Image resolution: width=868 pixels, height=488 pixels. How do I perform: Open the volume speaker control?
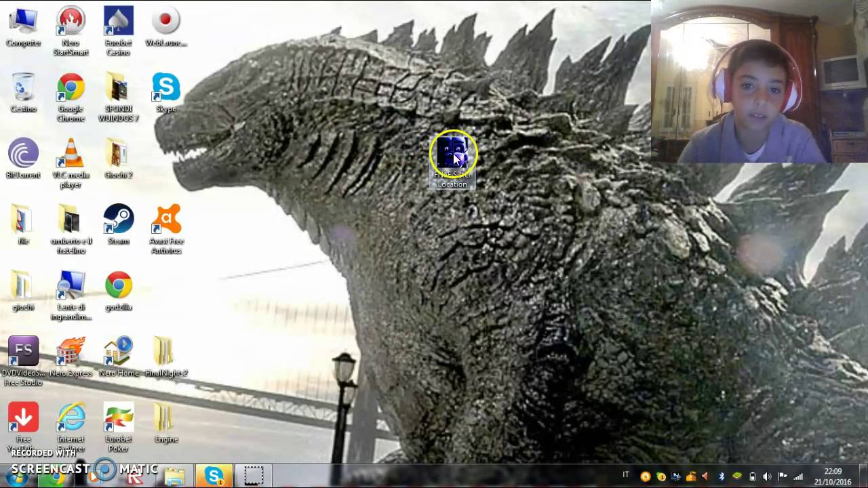tap(767, 476)
